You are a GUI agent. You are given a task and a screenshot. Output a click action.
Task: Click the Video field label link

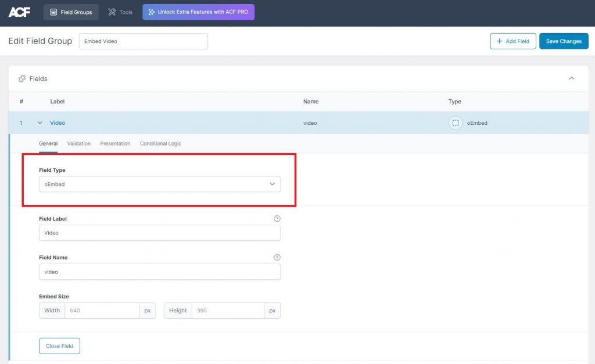click(58, 123)
